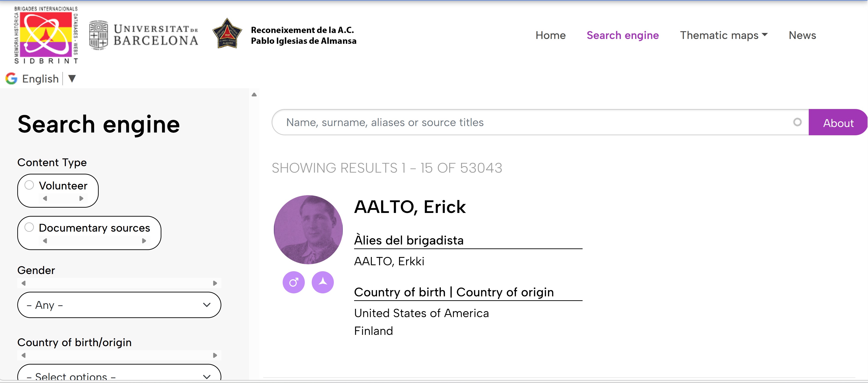Viewport: 868px width, 383px height.
Task: Click the Universitat de Barcelona logo
Action: click(x=144, y=35)
